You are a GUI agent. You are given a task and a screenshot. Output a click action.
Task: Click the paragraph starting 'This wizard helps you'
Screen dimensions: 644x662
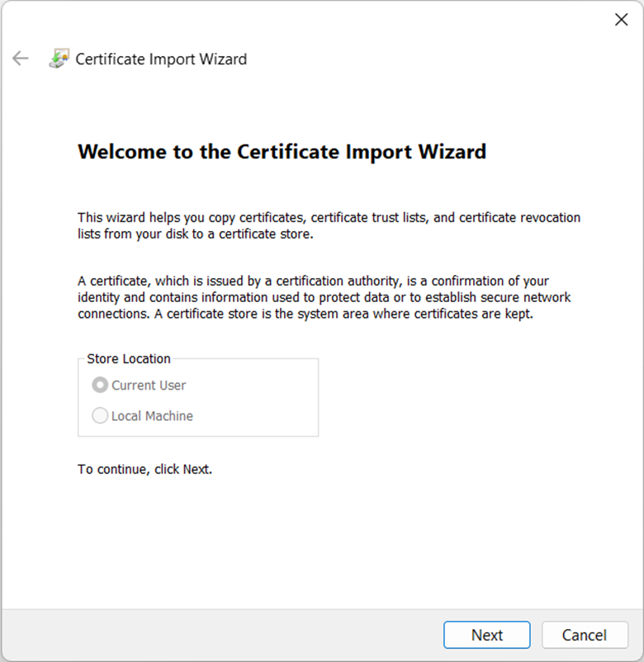coord(329,225)
